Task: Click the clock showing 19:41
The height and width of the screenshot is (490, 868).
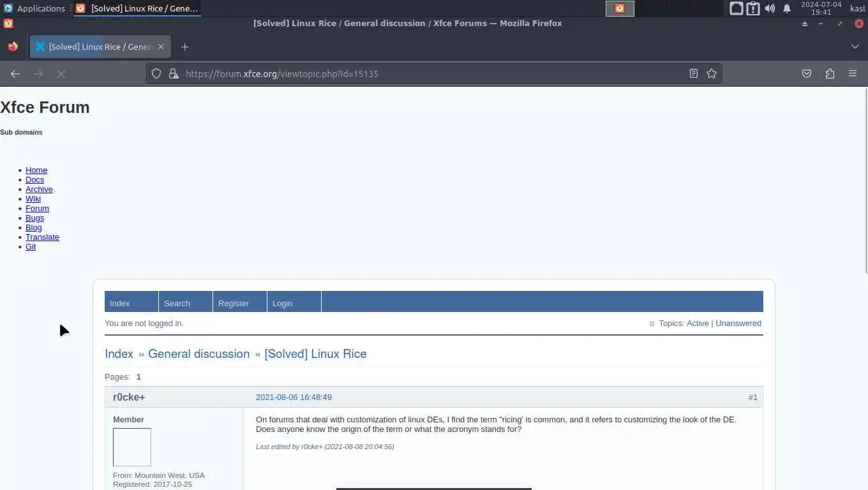Action: pyautogui.click(x=821, y=8)
